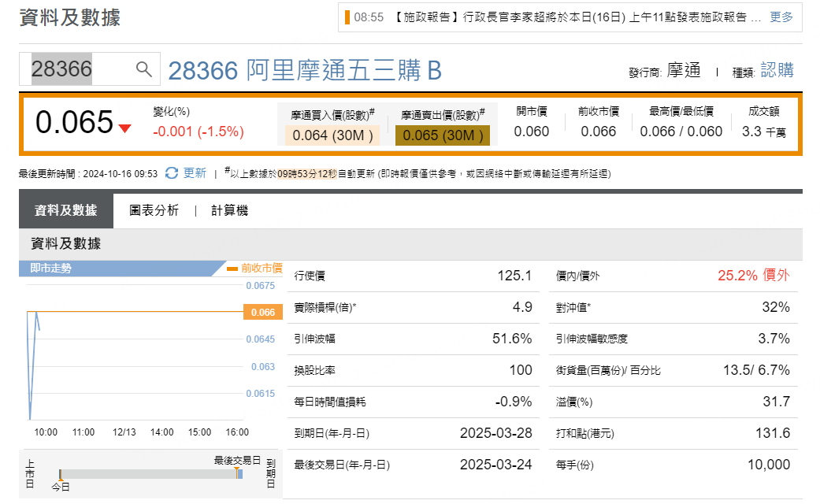Click the 最高價/最低價 value 0.066 / 0.060
This screenshot has width=820, height=504.
point(681,132)
